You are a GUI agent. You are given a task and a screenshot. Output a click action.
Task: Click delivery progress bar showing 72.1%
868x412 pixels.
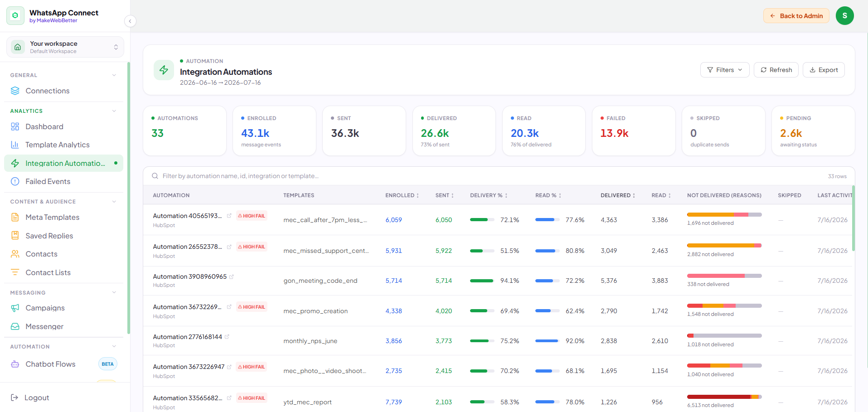coord(482,220)
